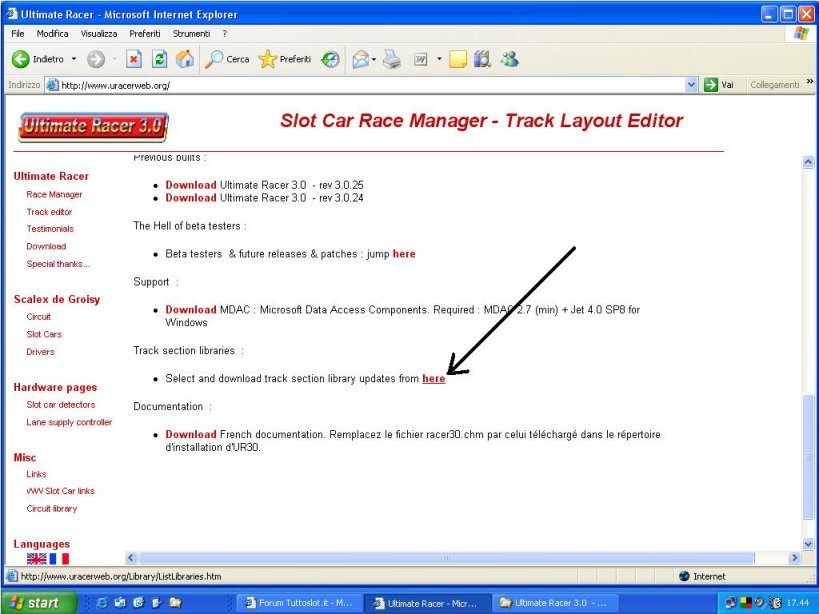Click the Vai go button
The height and width of the screenshot is (614, 819).
[719, 85]
